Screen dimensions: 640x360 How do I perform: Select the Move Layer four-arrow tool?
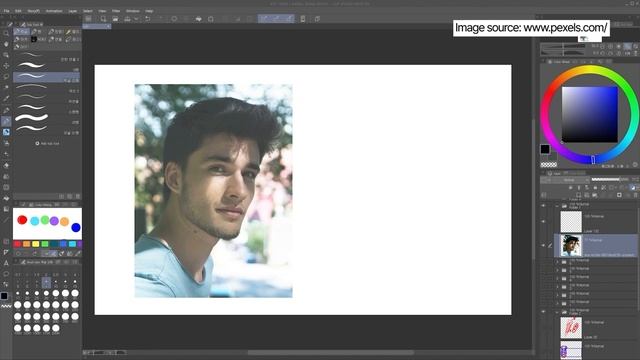tap(6, 65)
